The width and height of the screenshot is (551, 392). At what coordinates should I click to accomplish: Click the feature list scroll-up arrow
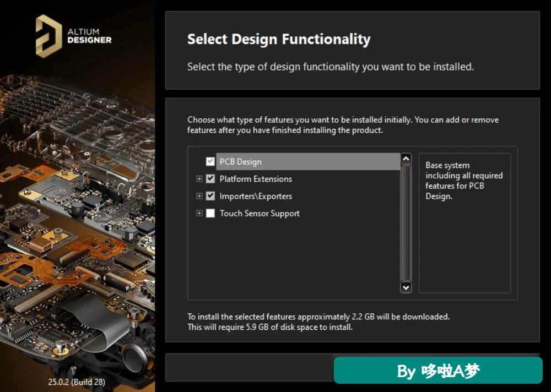click(406, 159)
